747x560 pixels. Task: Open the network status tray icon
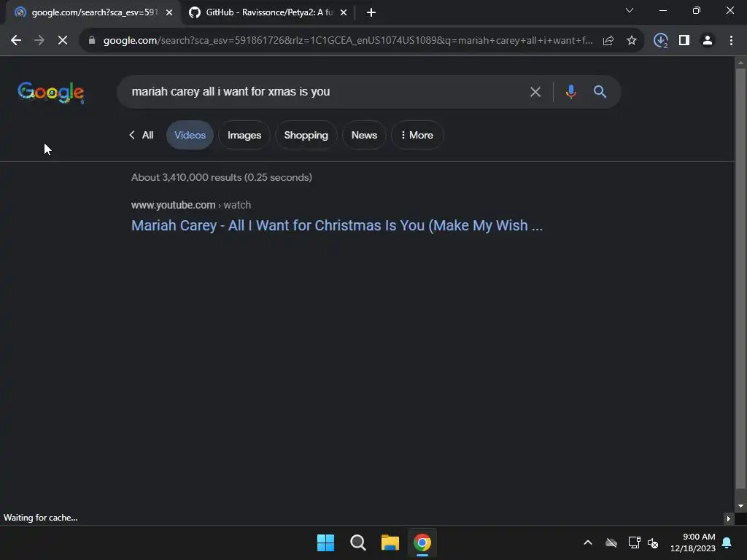tap(634, 542)
